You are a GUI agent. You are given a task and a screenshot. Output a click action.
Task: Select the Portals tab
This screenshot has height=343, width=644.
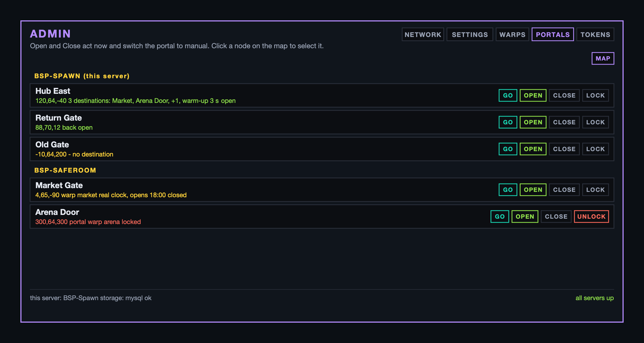(553, 35)
